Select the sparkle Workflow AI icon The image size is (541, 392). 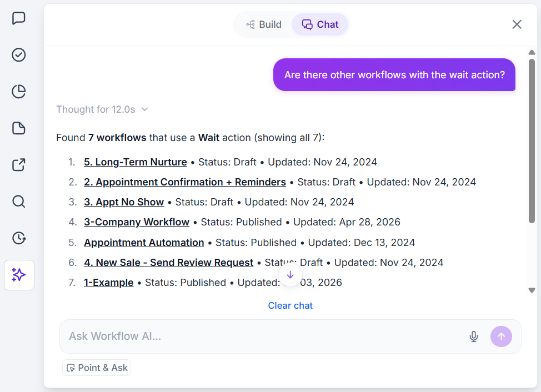tap(19, 275)
